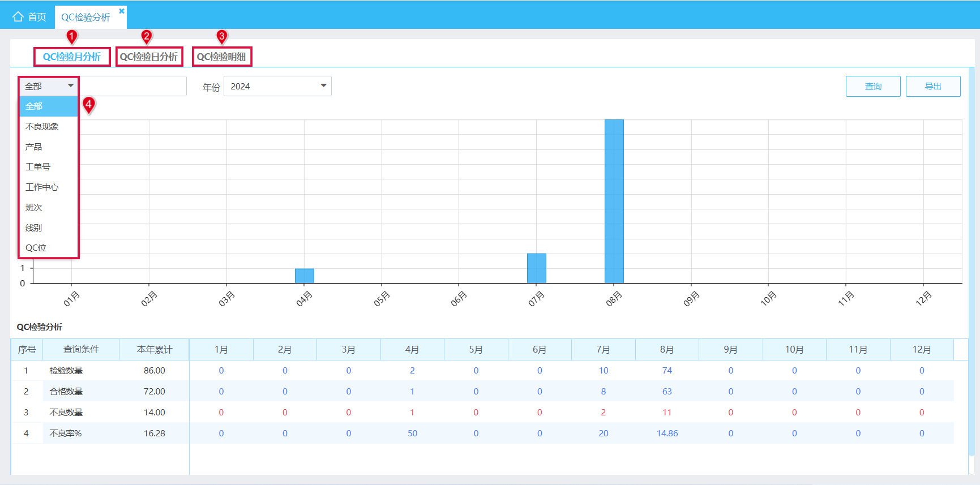This screenshot has height=485, width=980.
Task: Open 8月 检验数量 value 74
Action: (x=667, y=371)
